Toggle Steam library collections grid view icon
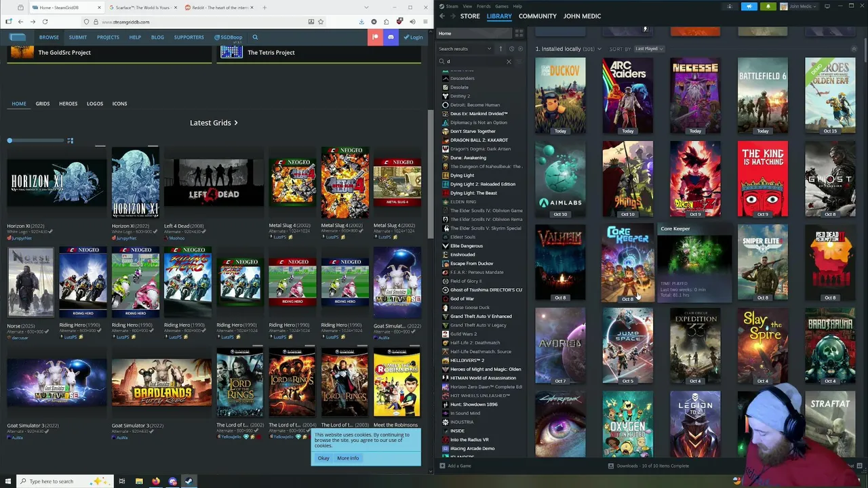 click(519, 33)
